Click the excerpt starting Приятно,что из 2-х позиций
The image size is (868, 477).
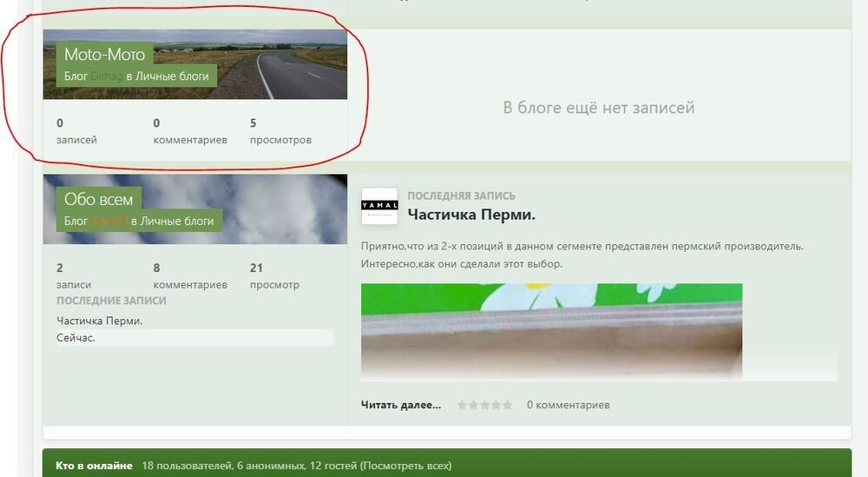582,255
